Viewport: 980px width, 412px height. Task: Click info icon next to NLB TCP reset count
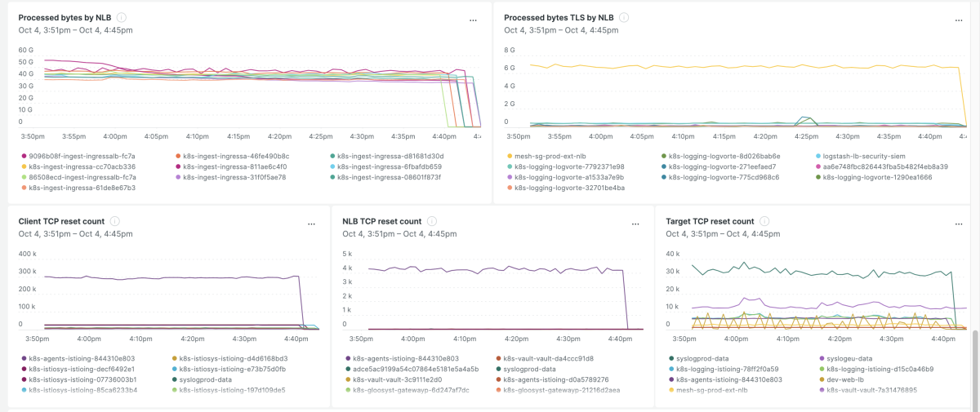tap(431, 221)
